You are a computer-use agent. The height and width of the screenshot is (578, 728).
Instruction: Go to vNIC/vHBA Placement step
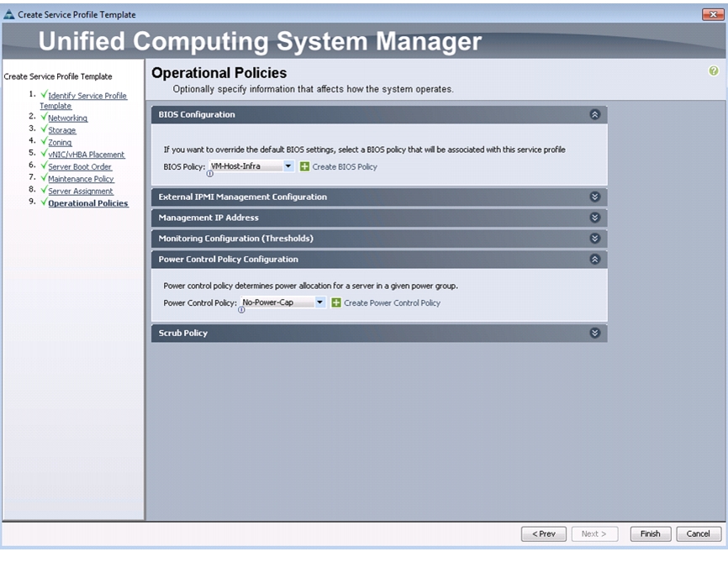click(87, 155)
